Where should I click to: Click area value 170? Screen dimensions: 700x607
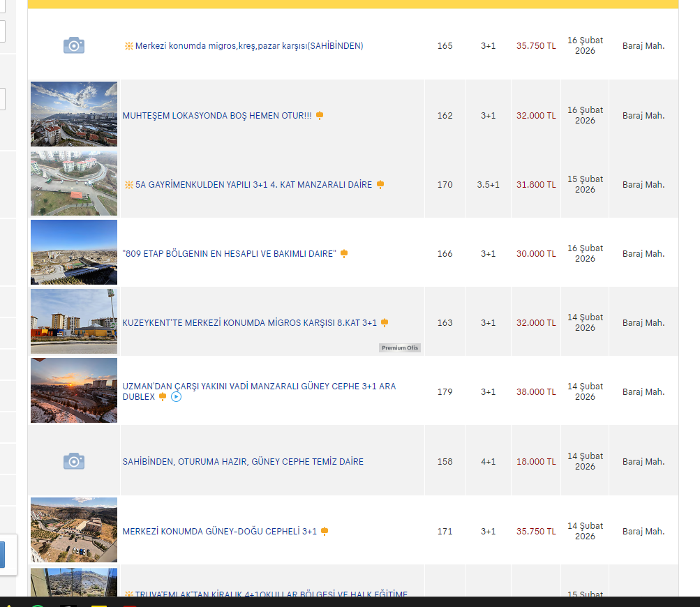click(x=445, y=185)
